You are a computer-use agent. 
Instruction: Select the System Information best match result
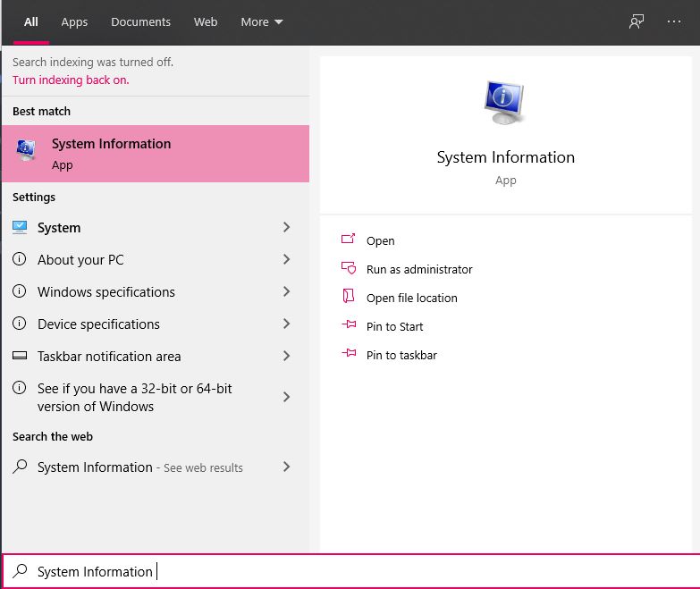point(156,154)
